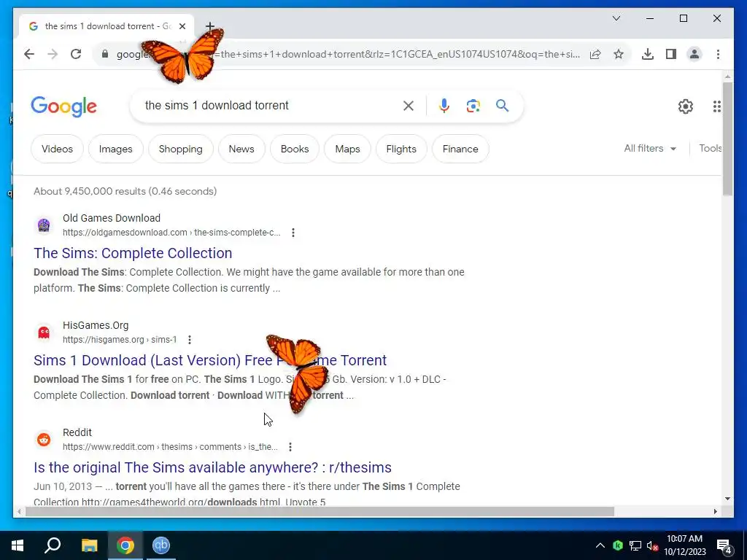Open the Reddit r/thesims result link
This screenshot has width=747, height=560.
(212, 467)
